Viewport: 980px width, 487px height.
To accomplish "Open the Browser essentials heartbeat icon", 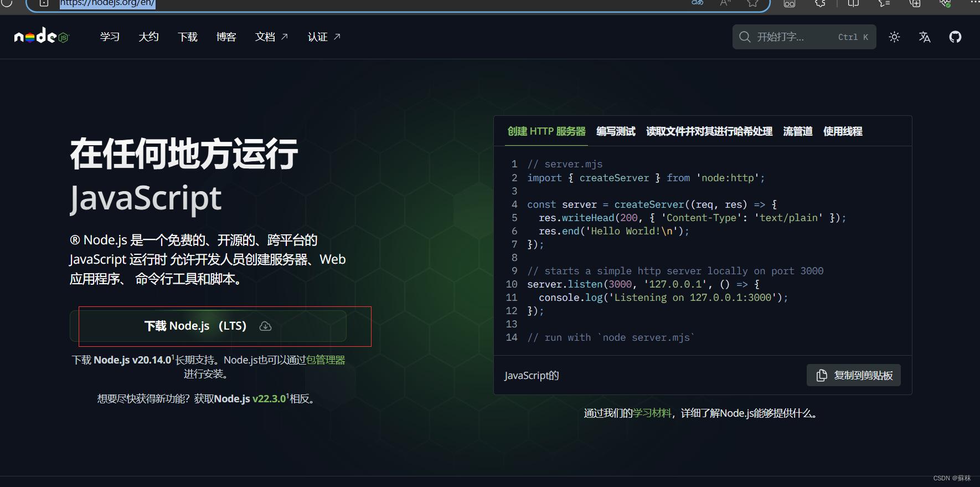I will coord(945,3).
